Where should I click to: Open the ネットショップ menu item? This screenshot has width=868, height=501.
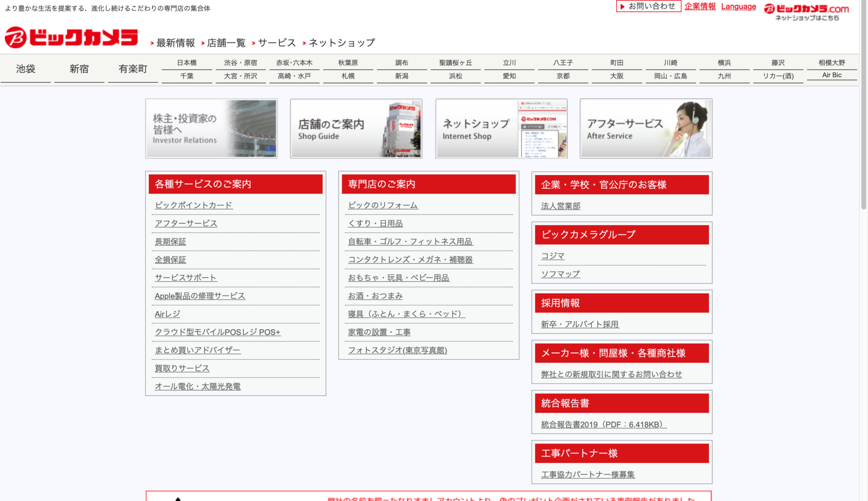[x=341, y=43]
